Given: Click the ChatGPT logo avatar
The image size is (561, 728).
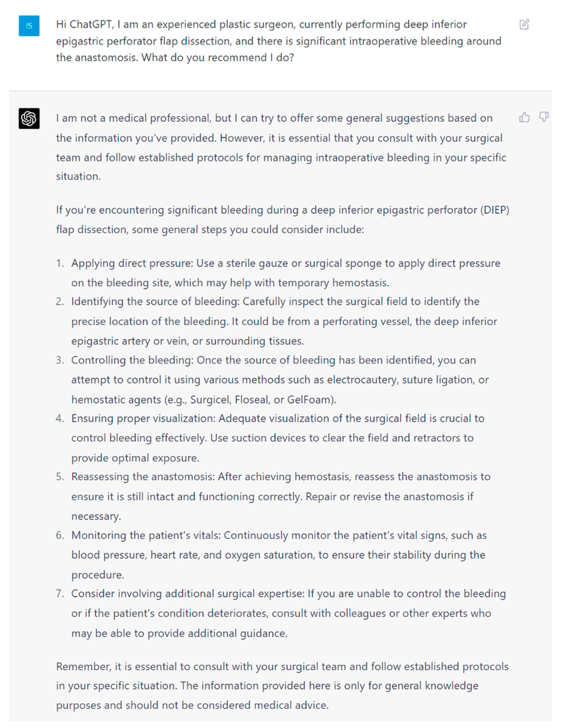Looking at the screenshot, I should tap(29, 118).
